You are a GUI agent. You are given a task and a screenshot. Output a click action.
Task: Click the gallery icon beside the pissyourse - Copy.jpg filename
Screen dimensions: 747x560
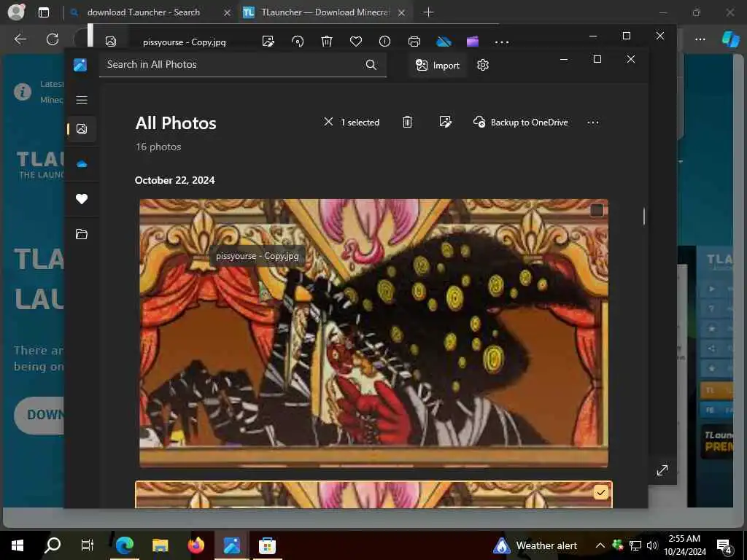coord(111,42)
